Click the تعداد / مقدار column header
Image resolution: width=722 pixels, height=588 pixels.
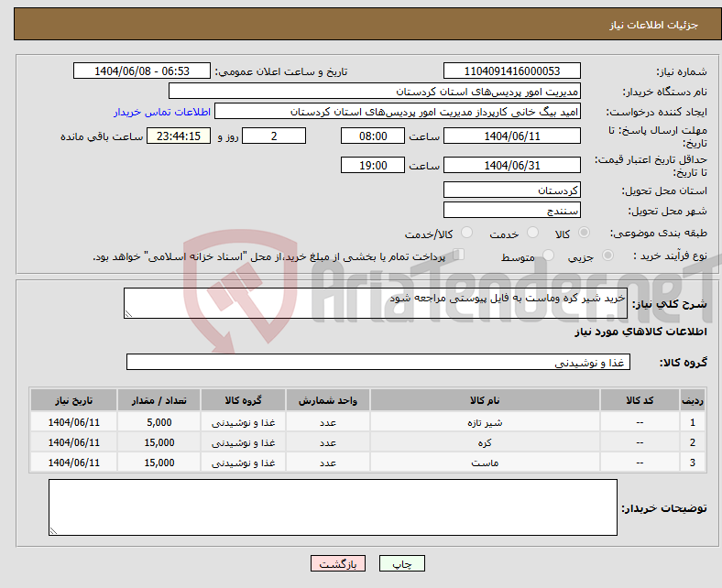point(159,401)
